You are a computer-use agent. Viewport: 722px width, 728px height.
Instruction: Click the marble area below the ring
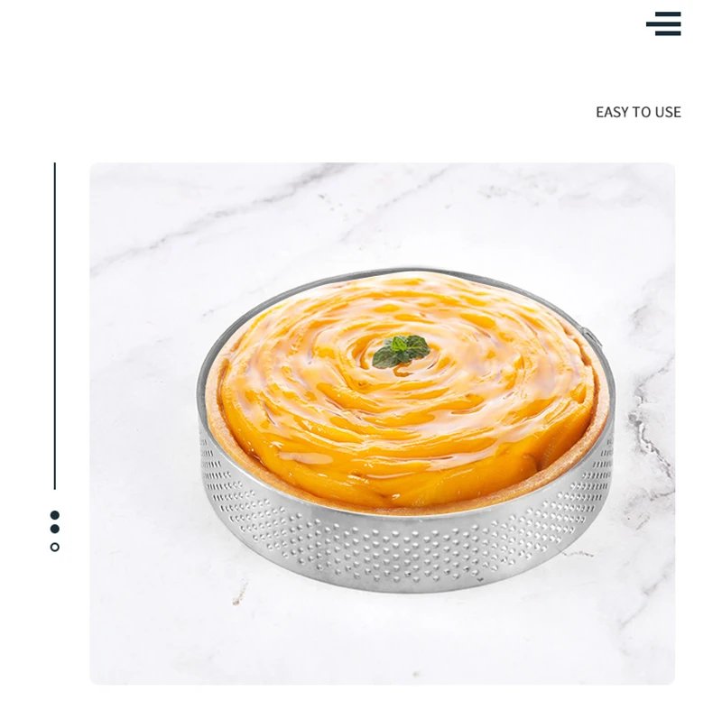[x=381, y=640]
